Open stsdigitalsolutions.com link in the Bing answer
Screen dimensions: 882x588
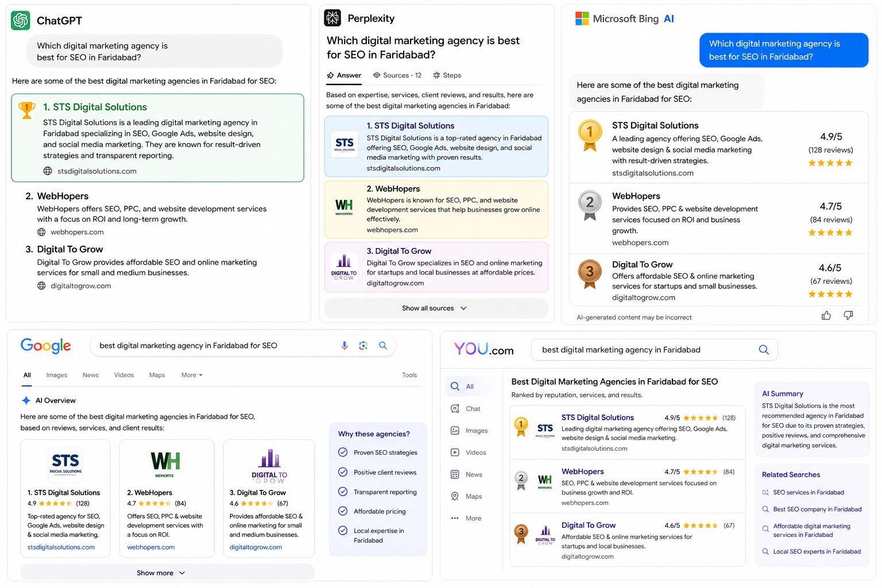point(653,173)
